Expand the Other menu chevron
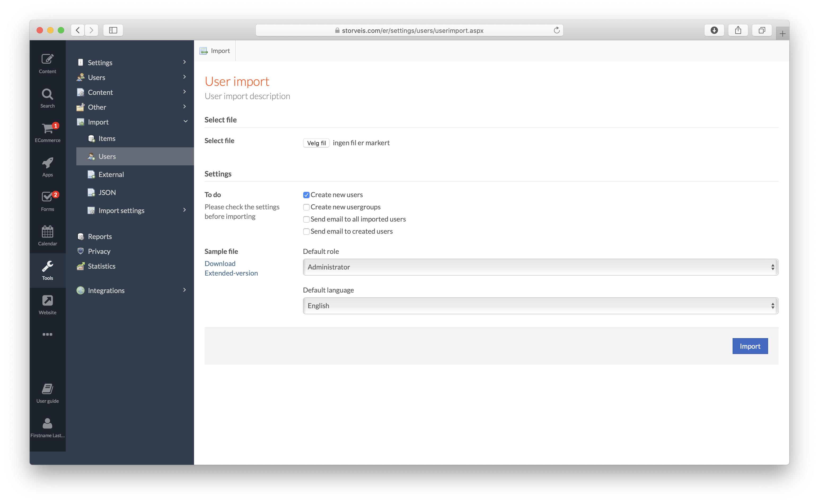The image size is (819, 504). click(x=184, y=107)
